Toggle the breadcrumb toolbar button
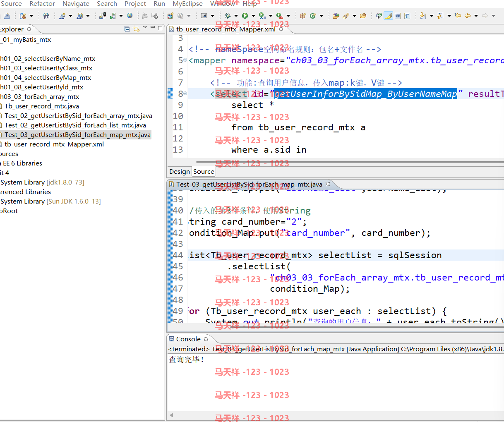The image size is (504, 422). (x=379, y=16)
